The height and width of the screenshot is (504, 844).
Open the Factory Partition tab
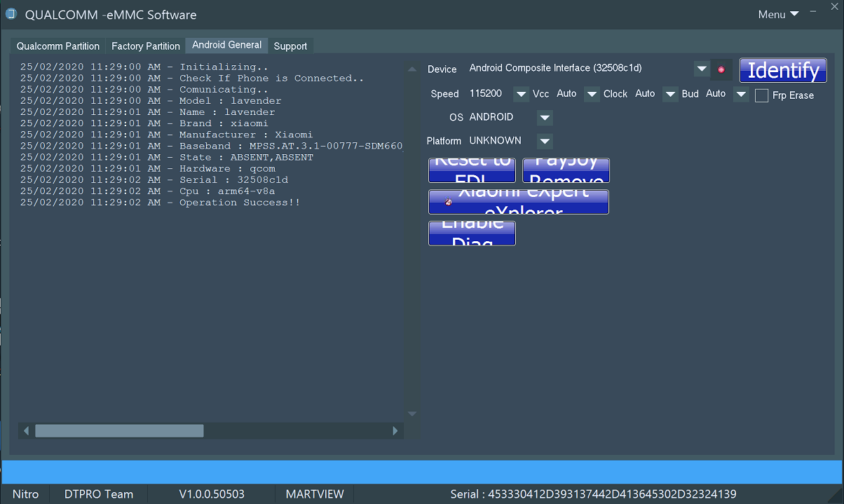pyautogui.click(x=146, y=46)
